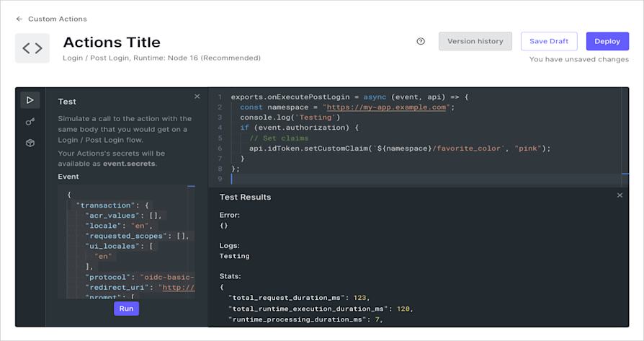
Task: Click the if (event.authorization) line
Action: pyautogui.click(x=300, y=128)
